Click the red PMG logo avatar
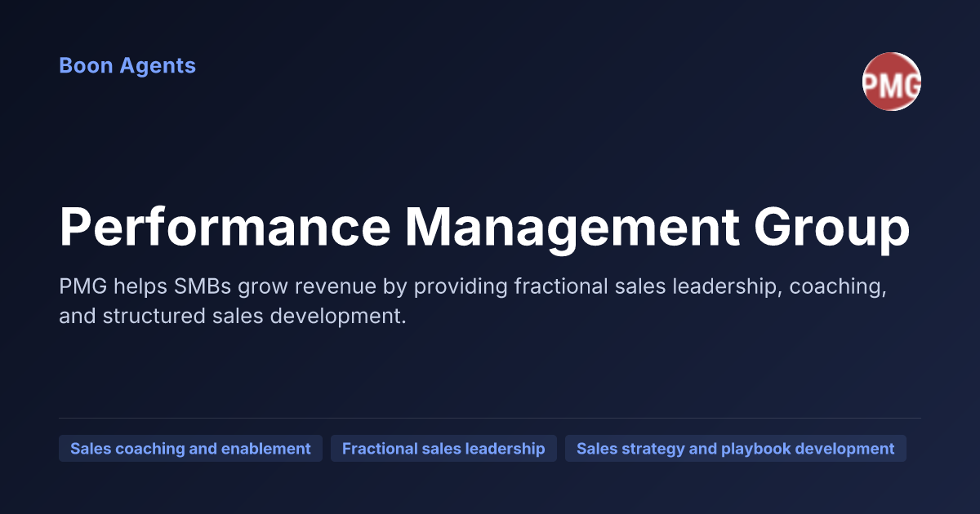 click(x=892, y=82)
